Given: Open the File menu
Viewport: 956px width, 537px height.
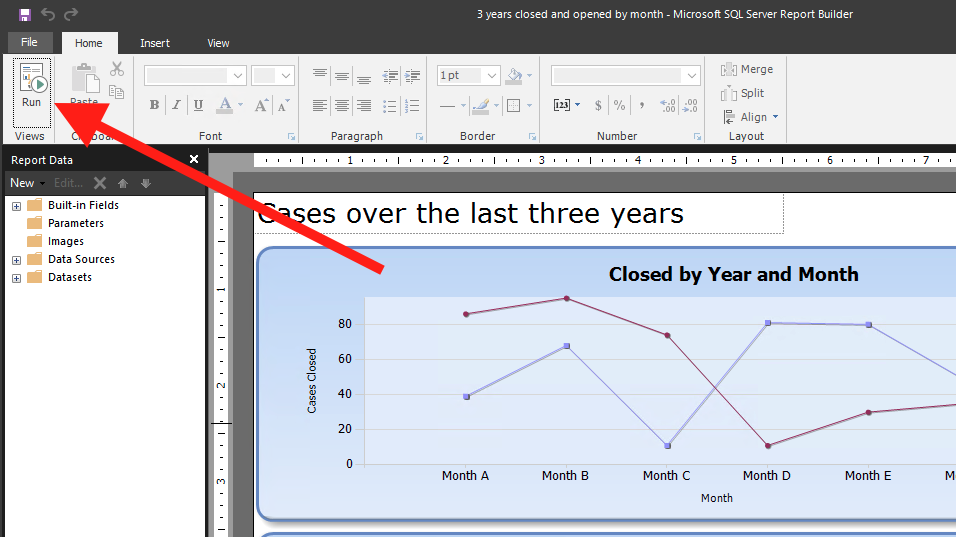Looking at the screenshot, I should [x=29, y=43].
